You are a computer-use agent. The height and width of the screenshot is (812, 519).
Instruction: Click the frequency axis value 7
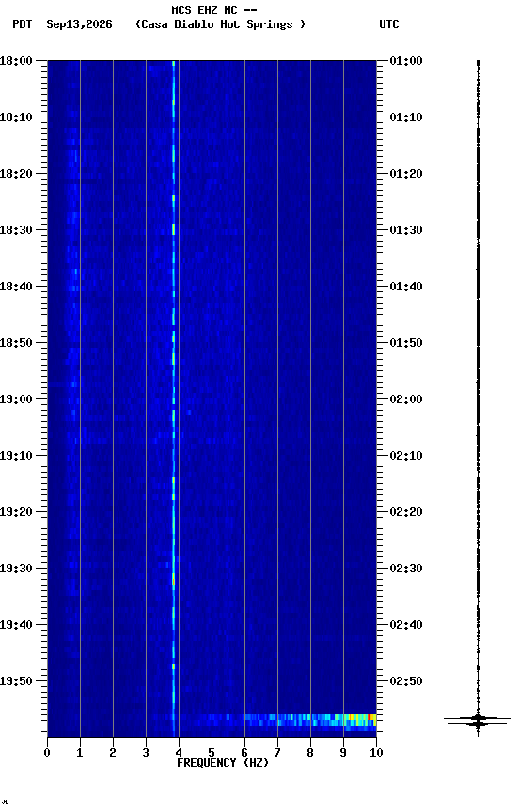pyautogui.click(x=277, y=753)
